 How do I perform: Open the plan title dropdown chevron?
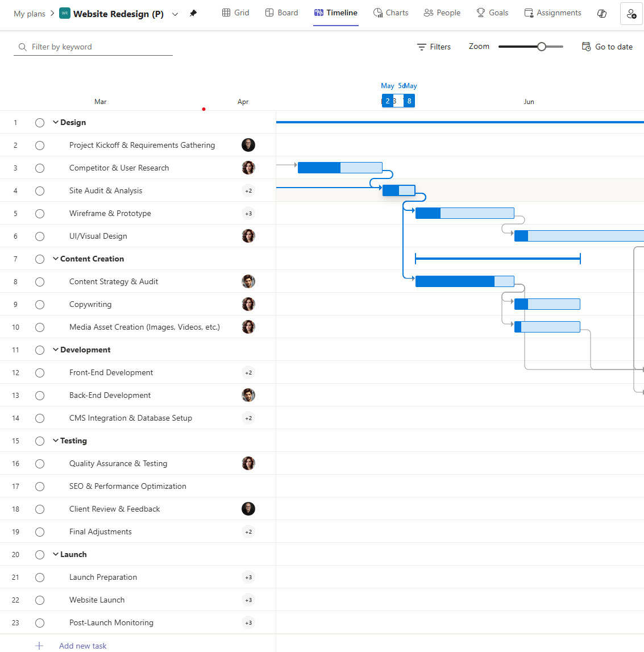pos(175,14)
